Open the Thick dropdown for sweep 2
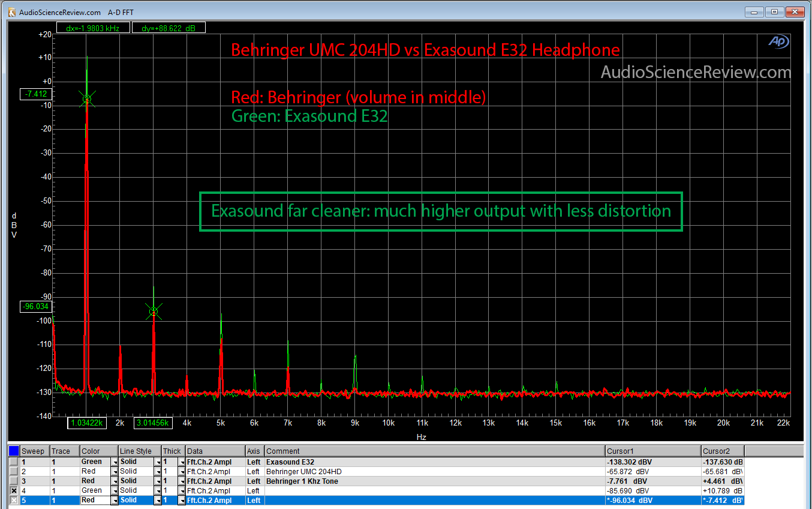 [x=182, y=471]
